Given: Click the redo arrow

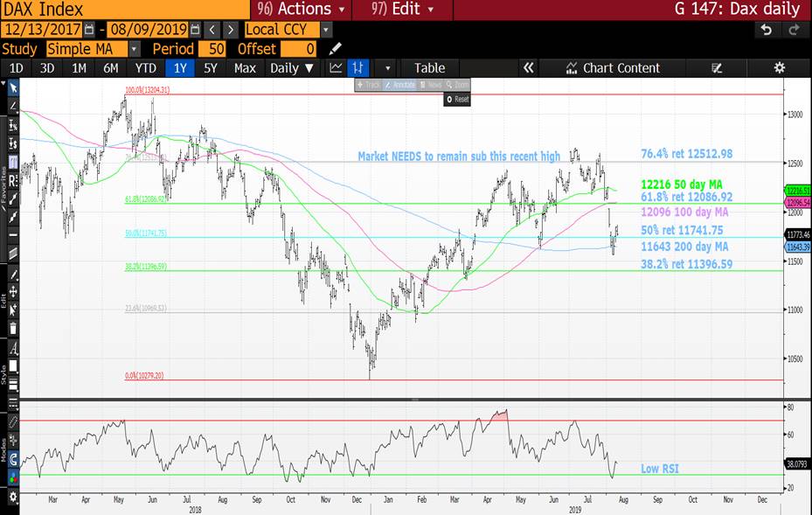Looking at the screenshot, I should [794, 30].
